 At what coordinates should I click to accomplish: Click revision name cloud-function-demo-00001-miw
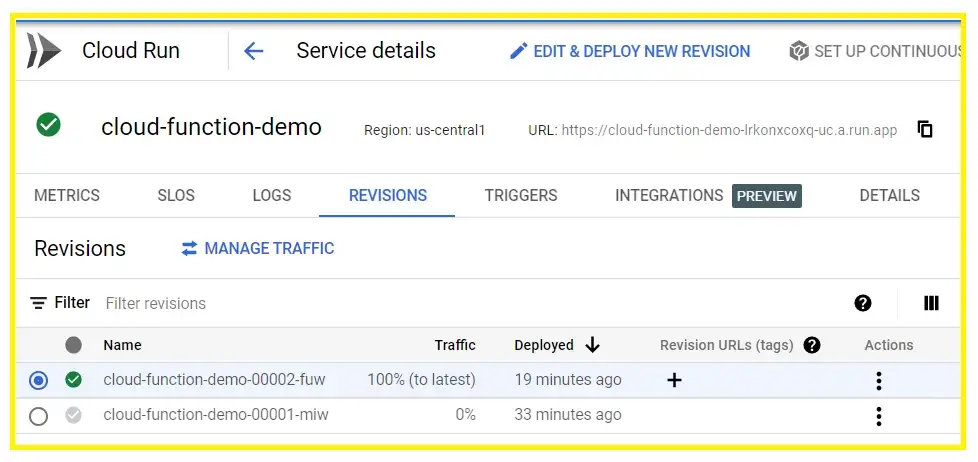216,415
